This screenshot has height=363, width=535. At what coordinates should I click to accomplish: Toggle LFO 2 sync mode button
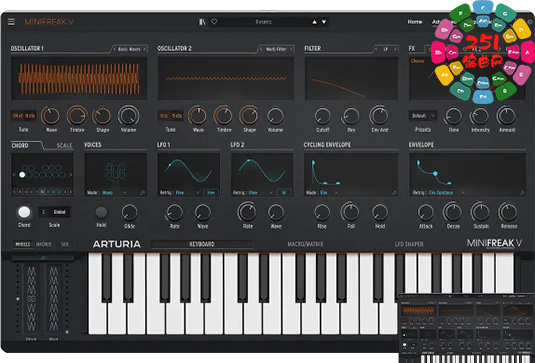(284, 193)
